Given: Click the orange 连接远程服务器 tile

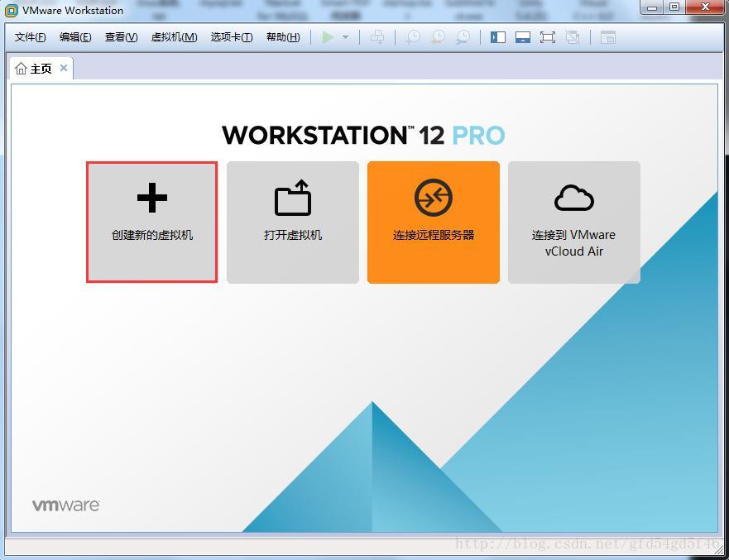Looking at the screenshot, I should coord(434,223).
